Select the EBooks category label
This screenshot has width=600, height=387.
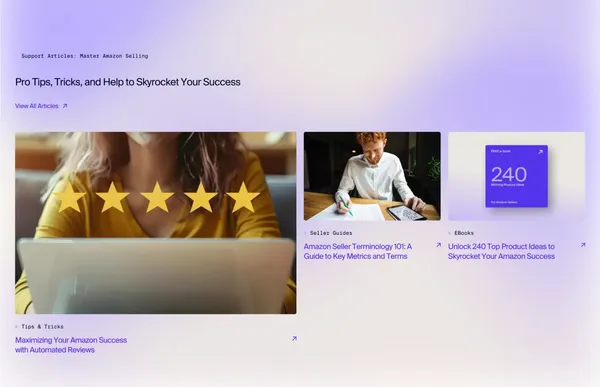click(464, 233)
